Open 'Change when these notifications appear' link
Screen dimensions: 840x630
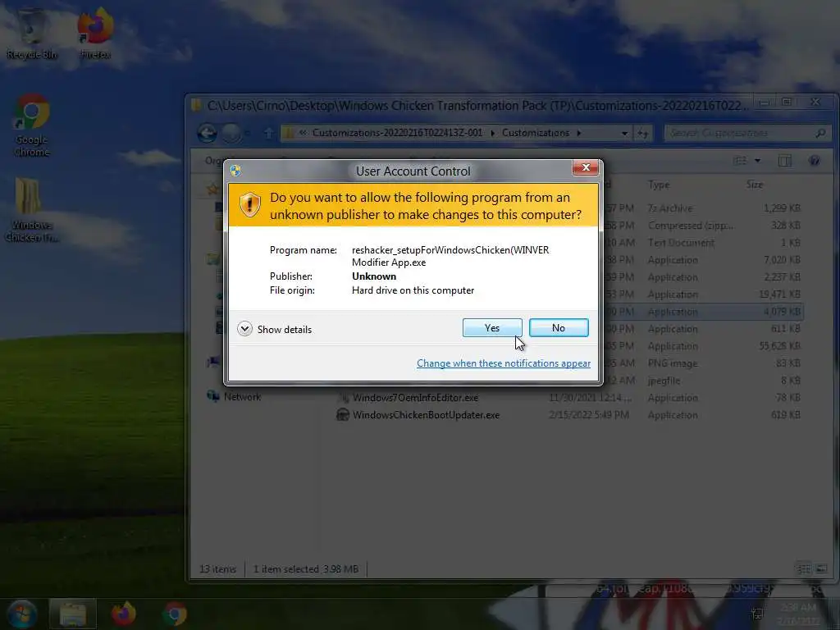(504, 363)
